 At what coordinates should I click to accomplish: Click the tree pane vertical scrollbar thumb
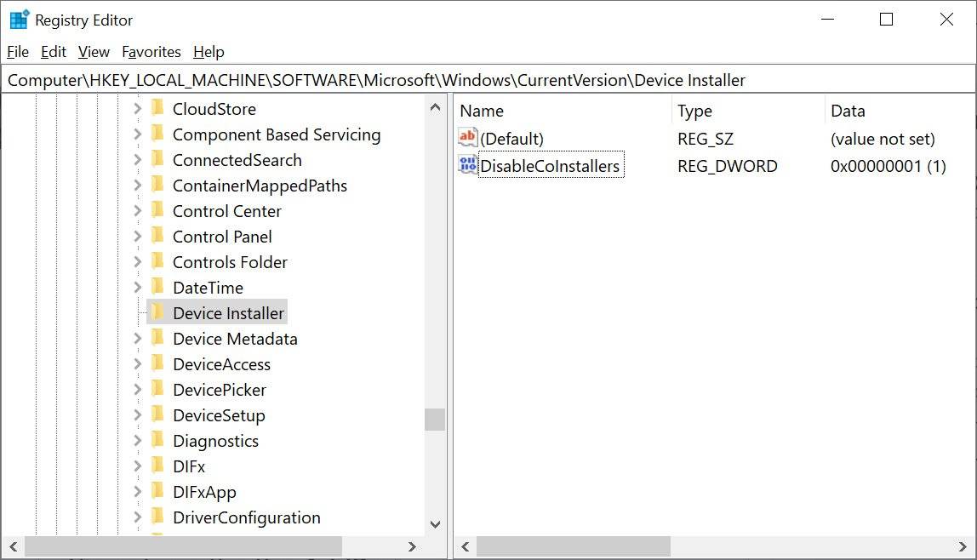pos(435,420)
